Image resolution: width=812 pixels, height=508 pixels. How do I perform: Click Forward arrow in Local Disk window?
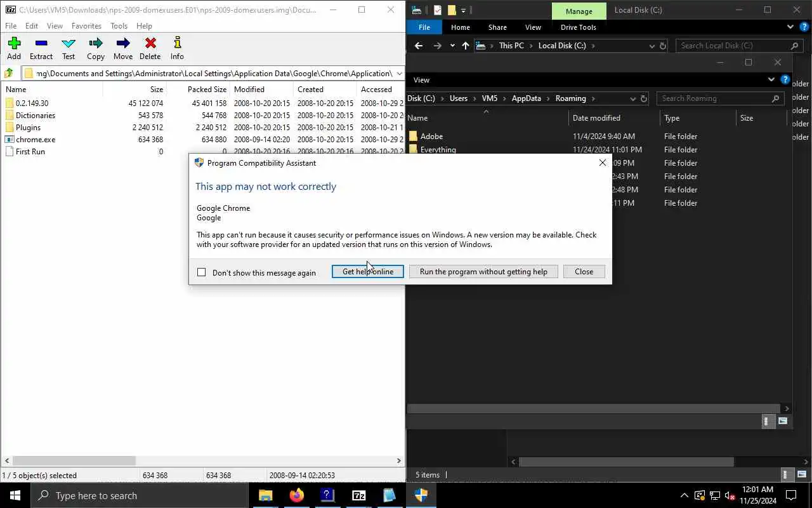(x=437, y=46)
